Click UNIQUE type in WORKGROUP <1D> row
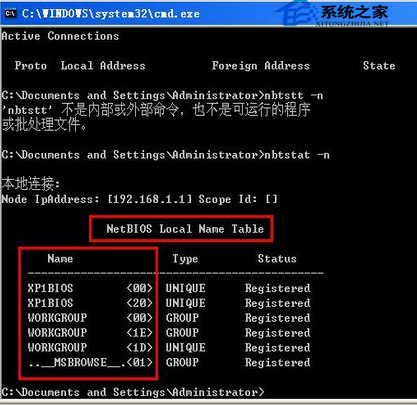The image size is (417, 405). (x=185, y=348)
